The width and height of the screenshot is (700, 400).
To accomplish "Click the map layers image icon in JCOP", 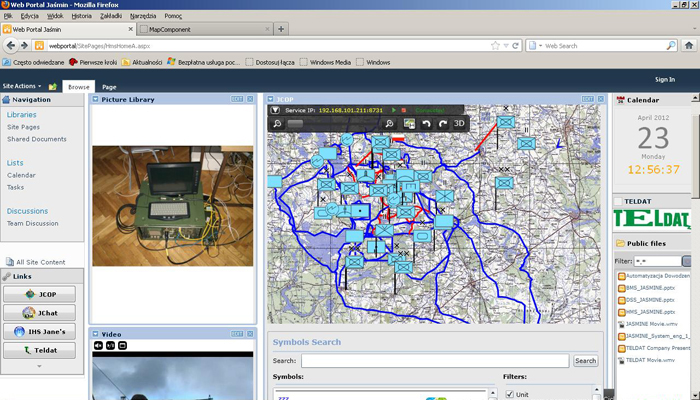I will (x=409, y=124).
